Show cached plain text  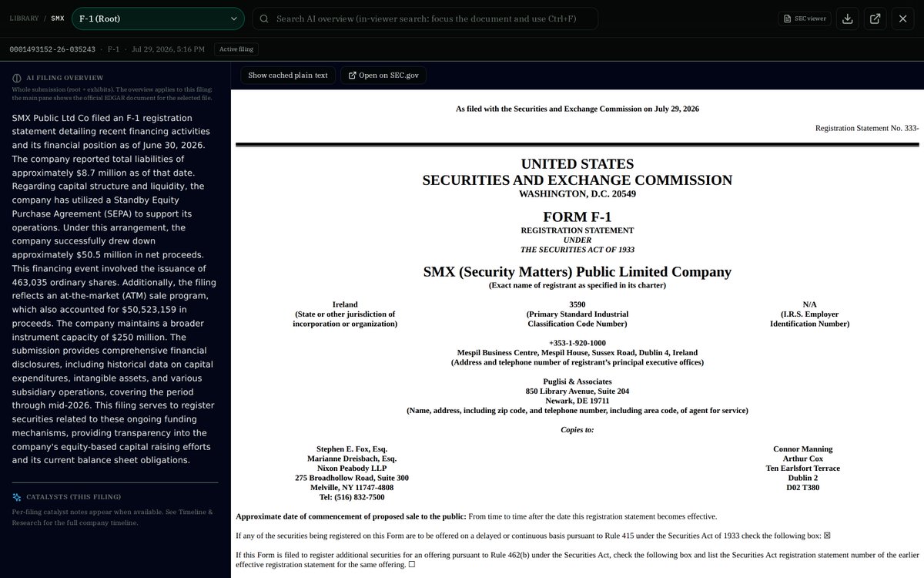pos(287,75)
